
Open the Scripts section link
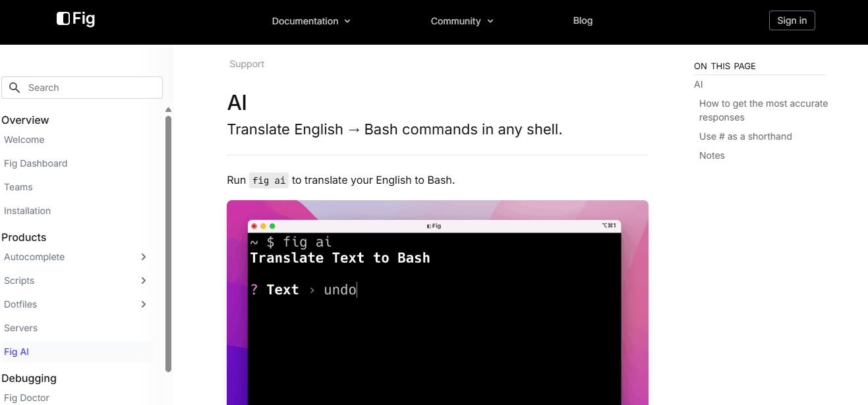[x=19, y=281]
